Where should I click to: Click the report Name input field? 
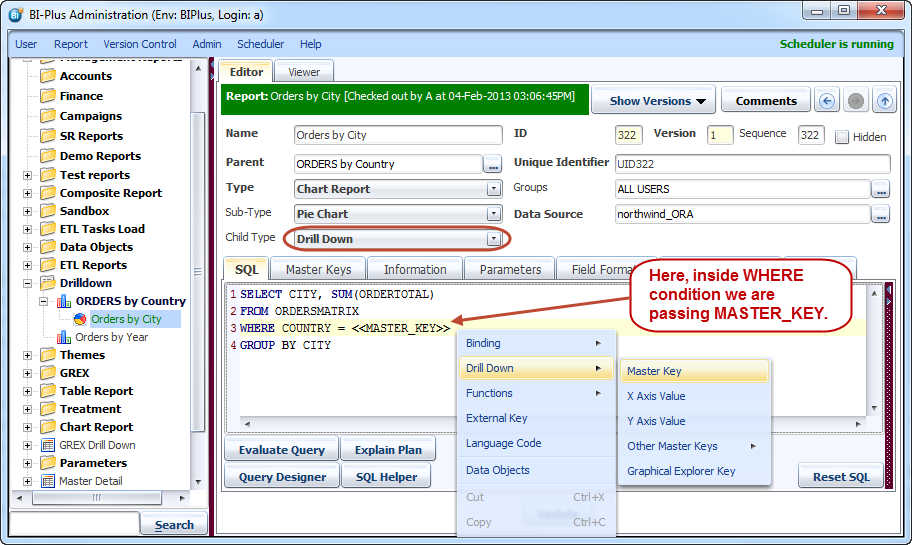pos(398,135)
